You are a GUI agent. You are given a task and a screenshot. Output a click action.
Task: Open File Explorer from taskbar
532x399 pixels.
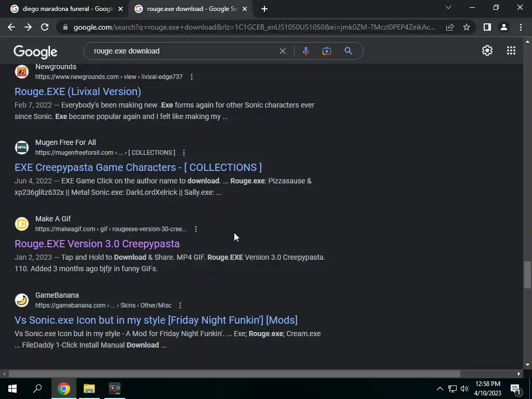(89, 389)
